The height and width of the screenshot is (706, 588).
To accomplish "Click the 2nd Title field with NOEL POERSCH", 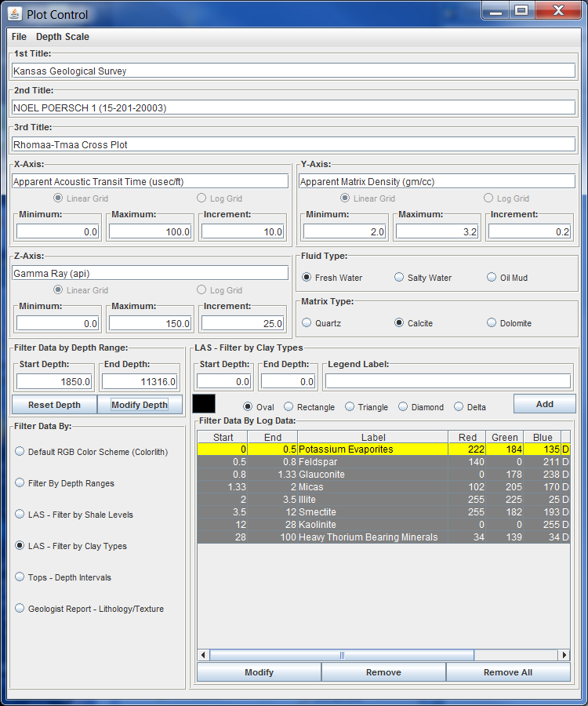I will tap(293, 107).
